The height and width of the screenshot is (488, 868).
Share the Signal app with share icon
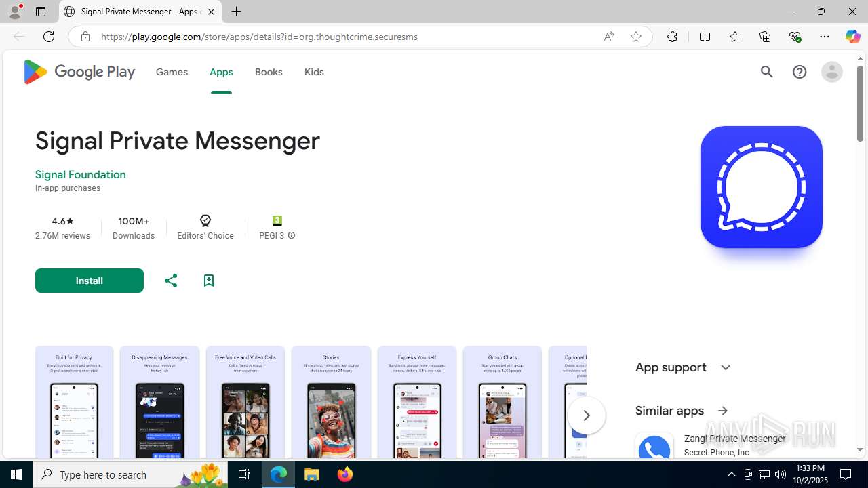[x=171, y=281]
